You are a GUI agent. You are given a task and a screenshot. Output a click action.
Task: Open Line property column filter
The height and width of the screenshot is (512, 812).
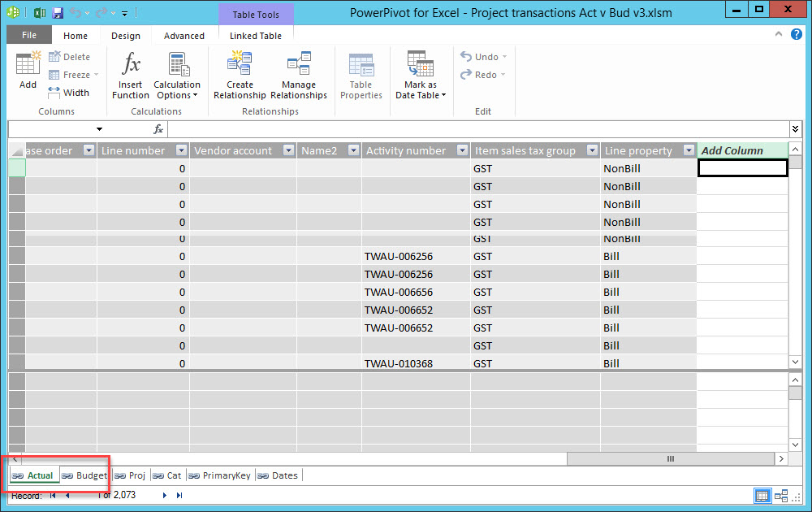689,150
